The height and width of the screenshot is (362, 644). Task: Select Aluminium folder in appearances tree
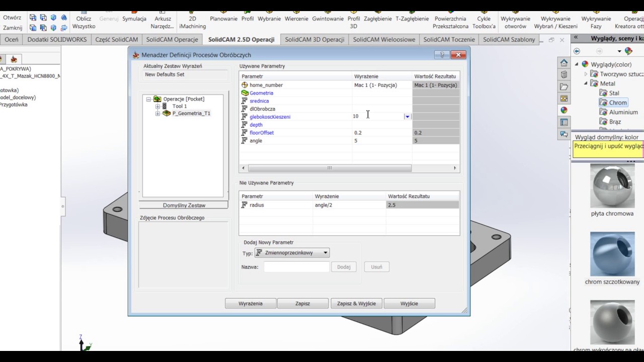click(619, 112)
